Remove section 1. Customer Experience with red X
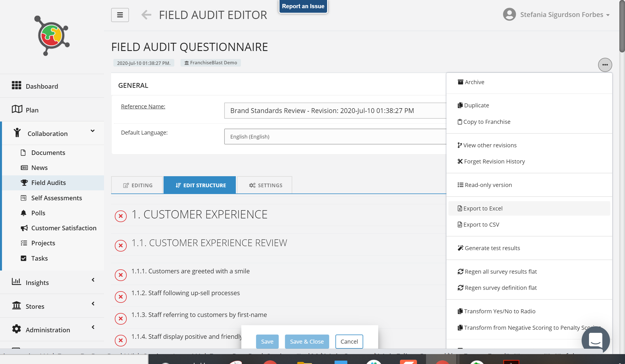Screen dimensions: 625x364 121,216
